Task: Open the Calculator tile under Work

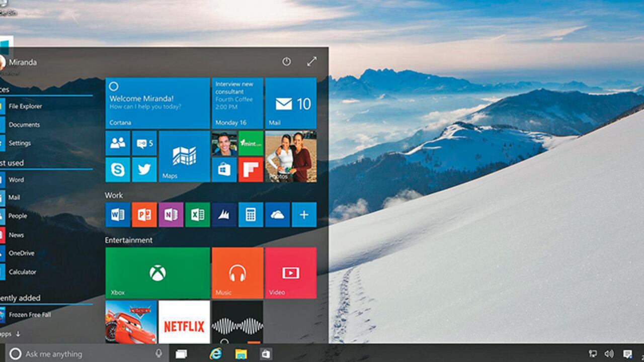Action: (251, 215)
